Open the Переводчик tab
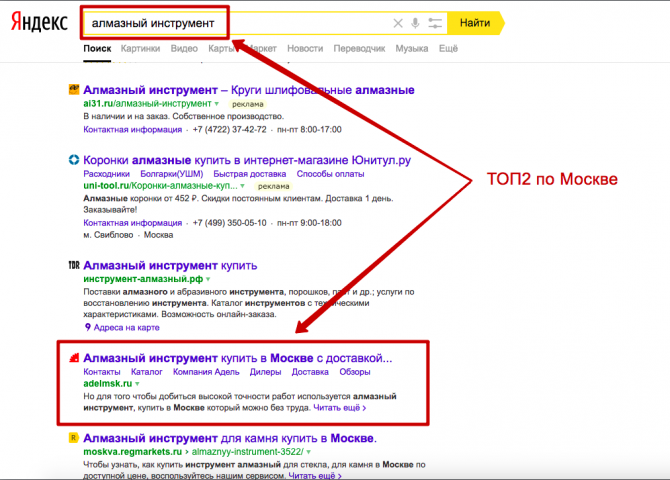This screenshot has width=670, height=480. tap(359, 48)
